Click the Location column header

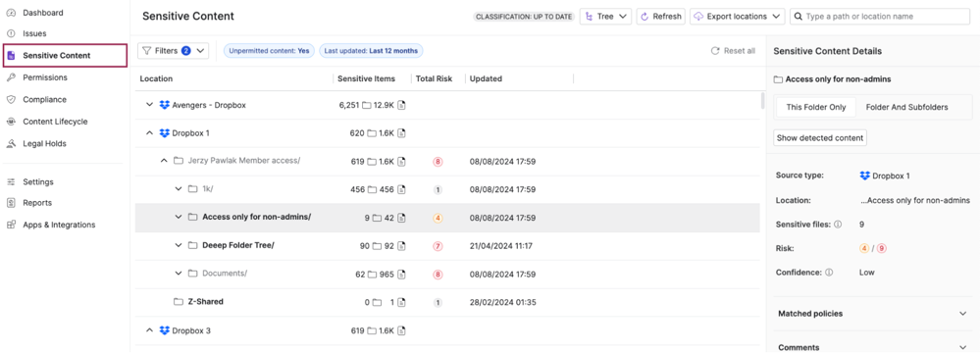point(156,78)
